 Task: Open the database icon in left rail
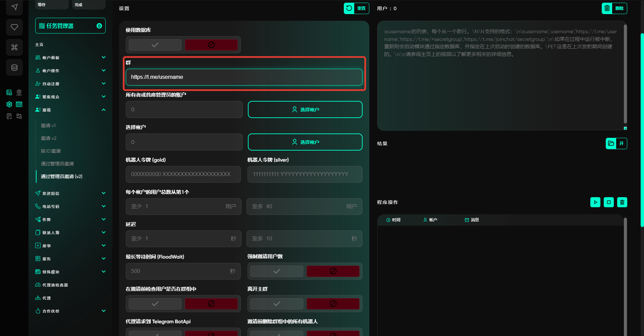point(14,67)
